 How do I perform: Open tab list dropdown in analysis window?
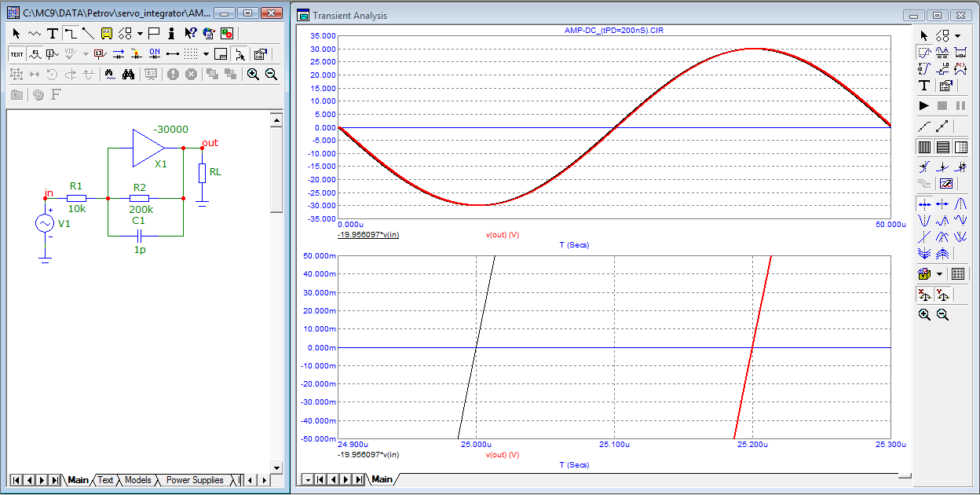click(308, 479)
